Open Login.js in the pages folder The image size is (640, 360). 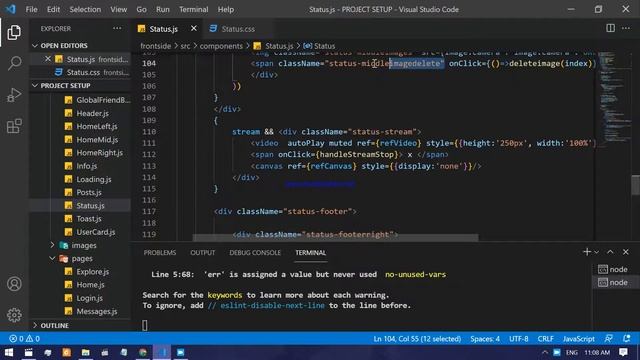coord(89,298)
